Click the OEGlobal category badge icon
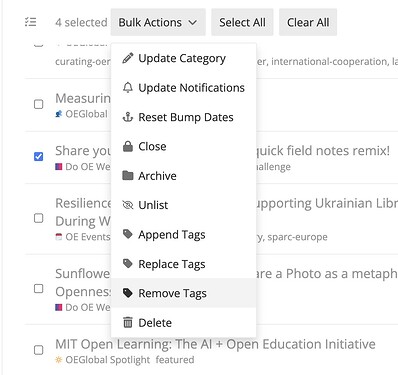398x375 pixels. (59, 114)
